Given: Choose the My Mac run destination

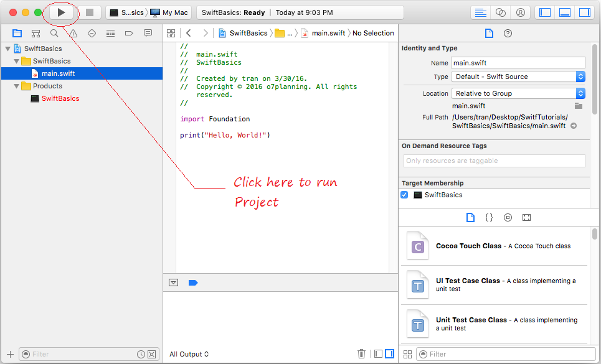Looking at the screenshot, I should [x=169, y=12].
